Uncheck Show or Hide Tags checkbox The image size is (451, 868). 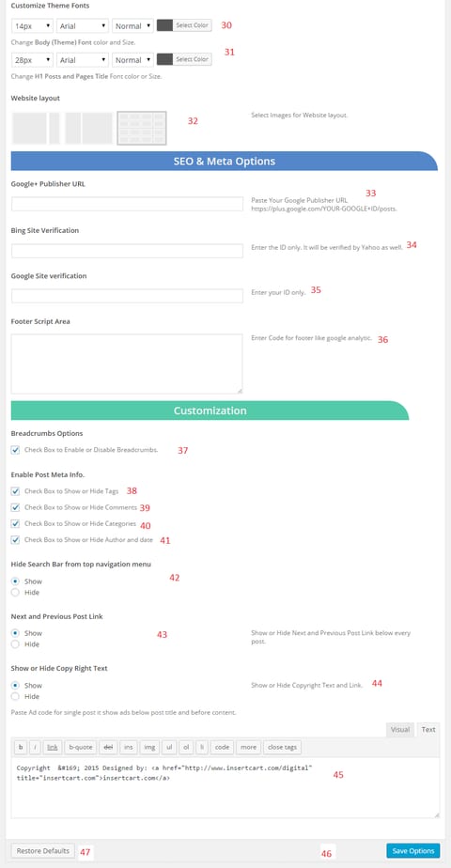pos(15,491)
